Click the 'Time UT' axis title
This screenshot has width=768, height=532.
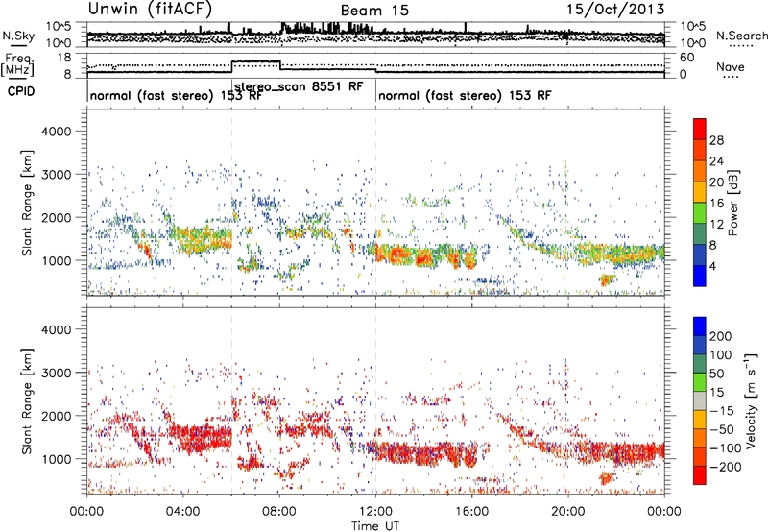point(375,525)
